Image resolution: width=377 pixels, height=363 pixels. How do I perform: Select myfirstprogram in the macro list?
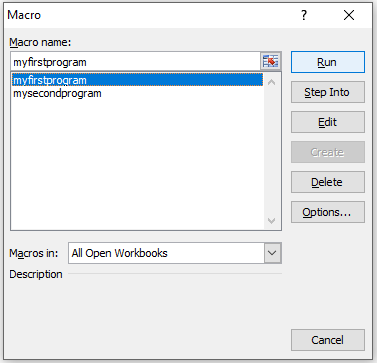(x=137, y=80)
